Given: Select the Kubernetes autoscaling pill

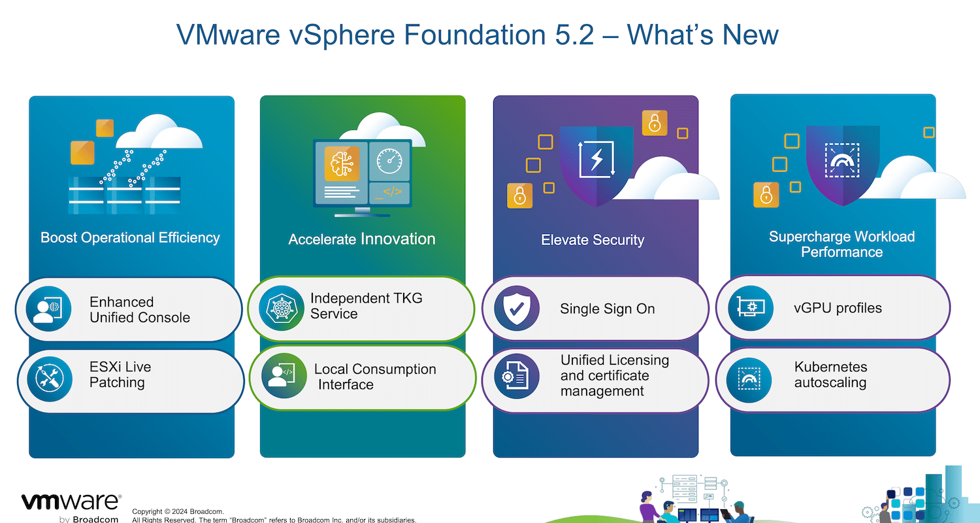Looking at the screenshot, I should pos(833,380).
